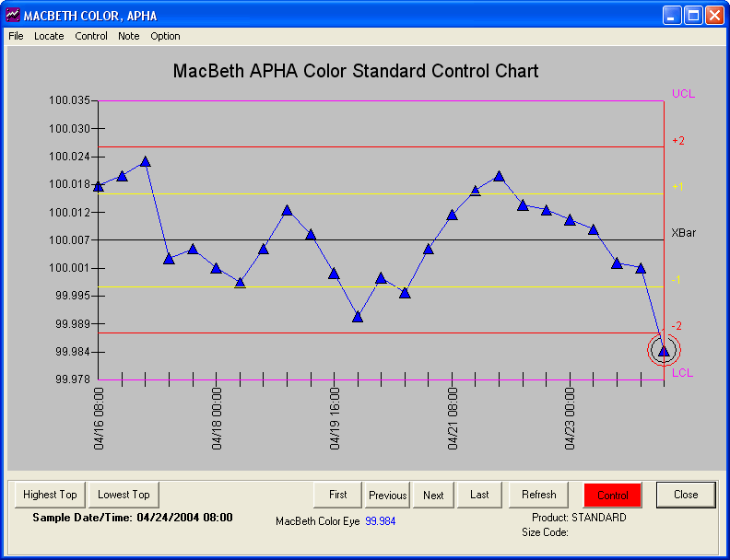This screenshot has width=730, height=560.
Task: Click the 04/21 08:00 x-axis label
Action: click(x=453, y=418)
